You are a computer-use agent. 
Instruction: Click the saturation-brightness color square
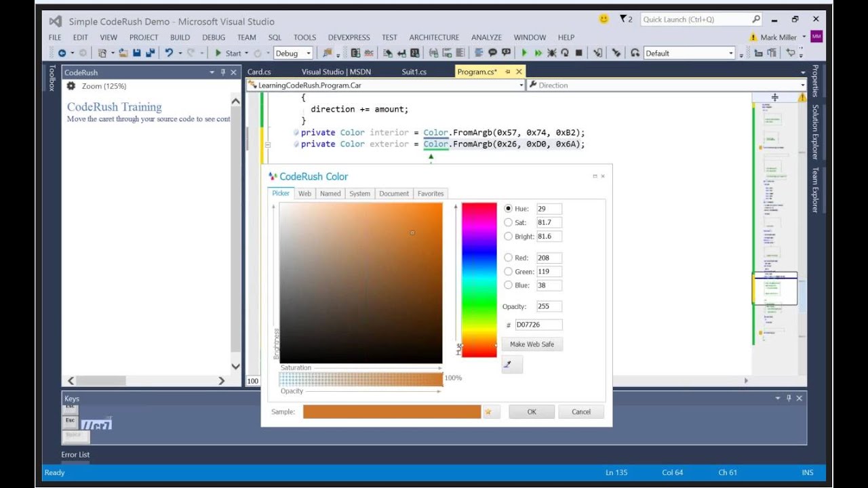[x=361, y=283]
